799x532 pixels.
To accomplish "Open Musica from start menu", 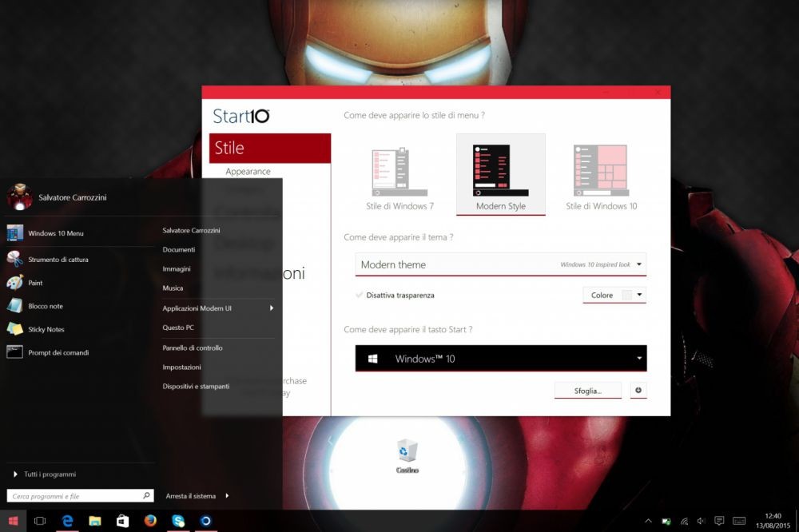I will (x=173, y=288).
